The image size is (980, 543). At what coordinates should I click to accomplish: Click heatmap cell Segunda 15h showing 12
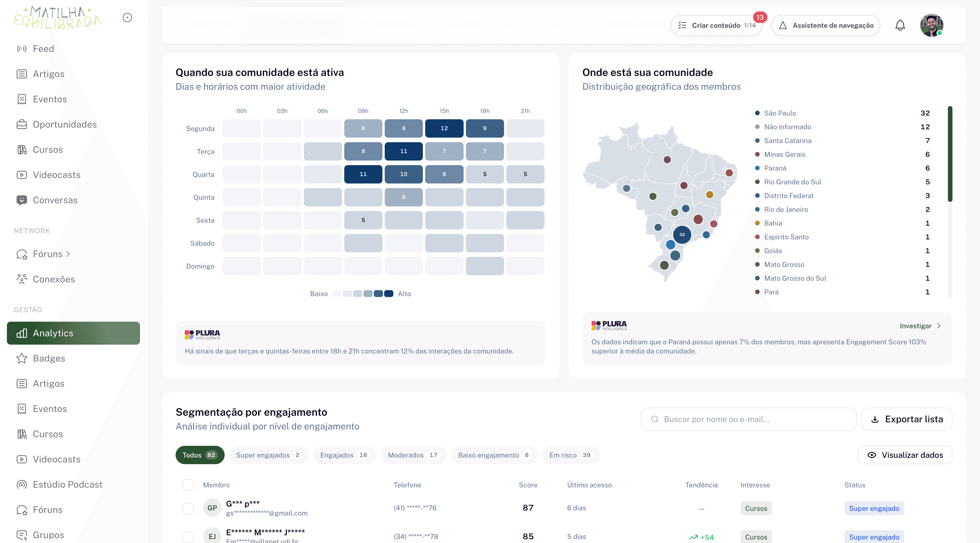pos(444,128)
